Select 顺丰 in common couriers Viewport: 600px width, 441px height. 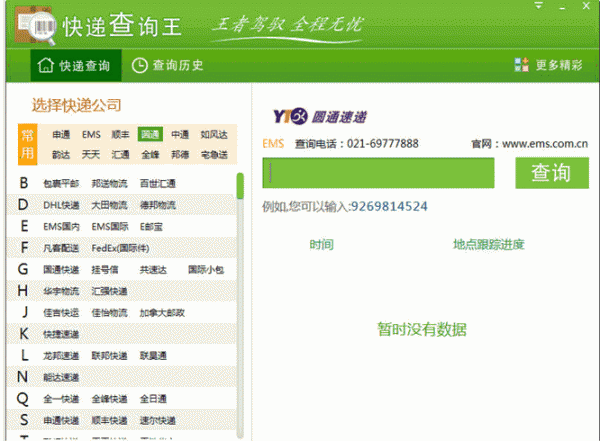pos(121,134)
